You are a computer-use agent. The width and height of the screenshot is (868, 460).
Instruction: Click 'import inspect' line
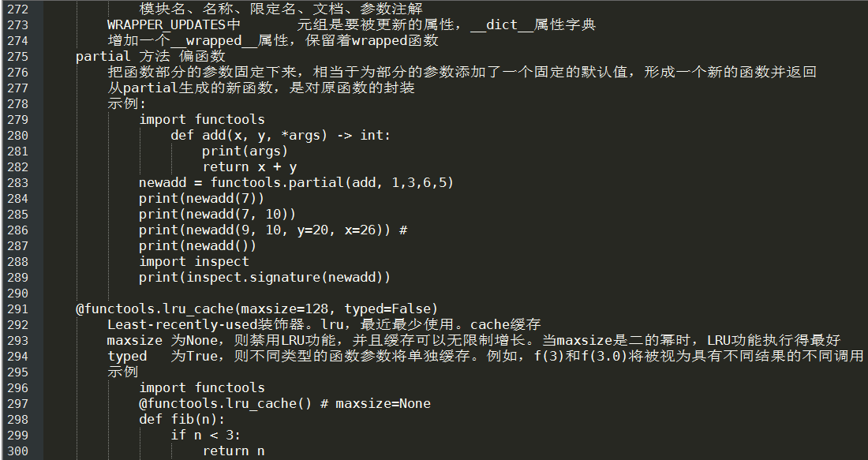pos(194,262)
